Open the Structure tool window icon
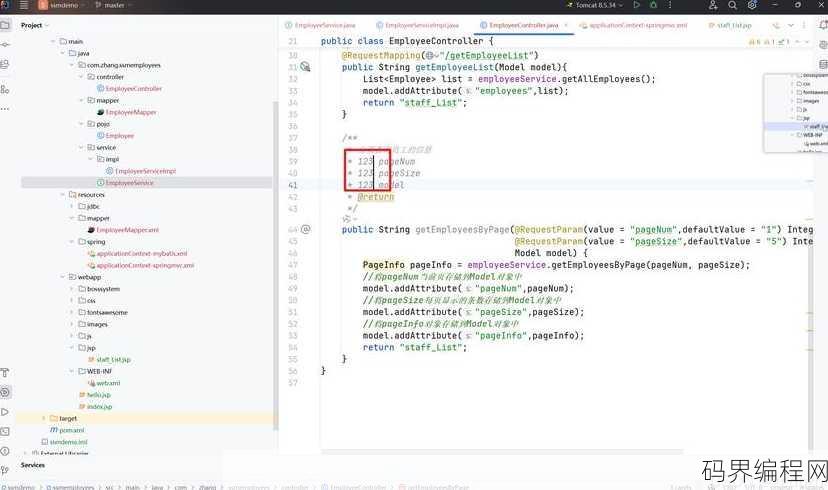This screenshot has width=828, height=490. 5,89
